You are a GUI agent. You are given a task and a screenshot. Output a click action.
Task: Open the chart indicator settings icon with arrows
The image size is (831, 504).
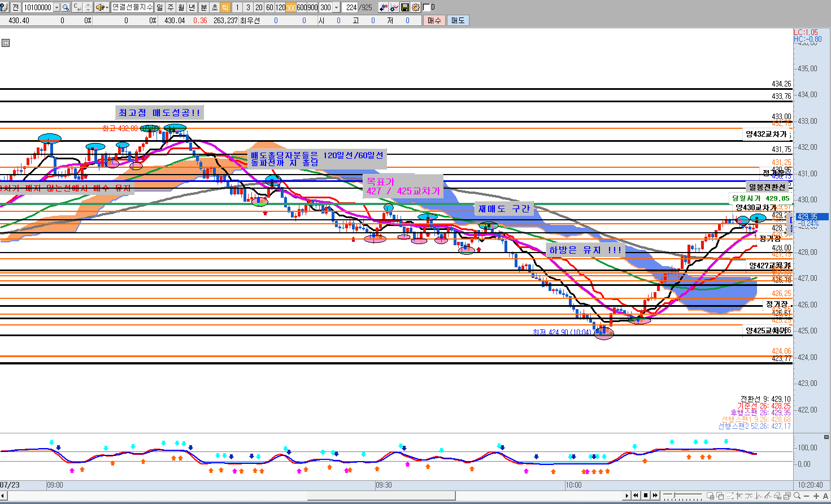tap(384, 7)
